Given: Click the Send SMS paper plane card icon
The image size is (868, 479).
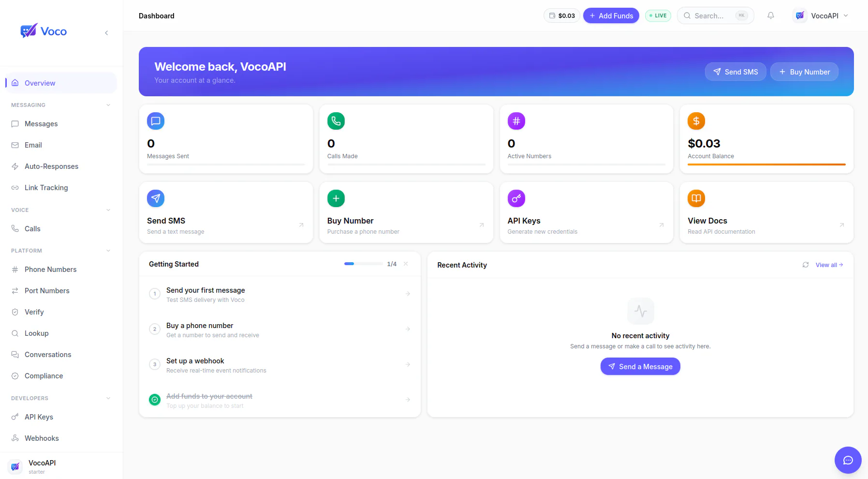Looking at the screenshot, I should 156,198.
